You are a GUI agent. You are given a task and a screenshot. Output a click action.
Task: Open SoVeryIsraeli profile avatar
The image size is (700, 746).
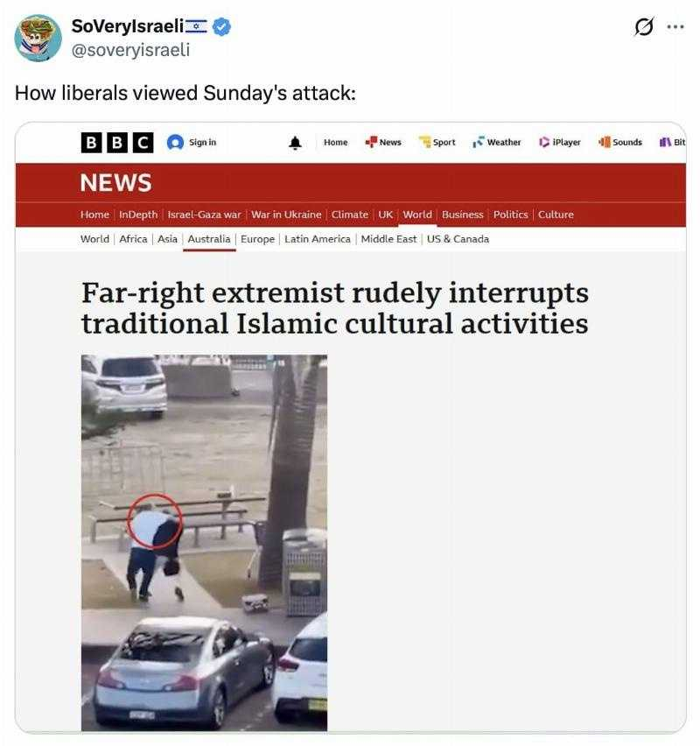point(38,38)
